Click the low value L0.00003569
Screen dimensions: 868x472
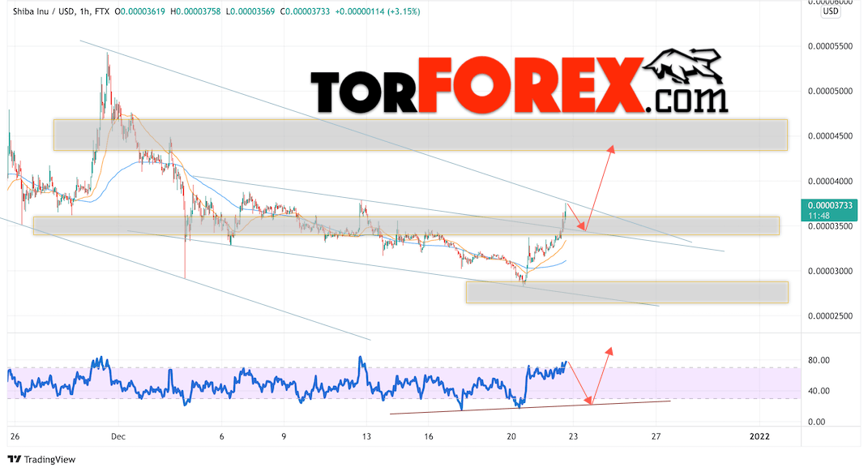[250, 11]
